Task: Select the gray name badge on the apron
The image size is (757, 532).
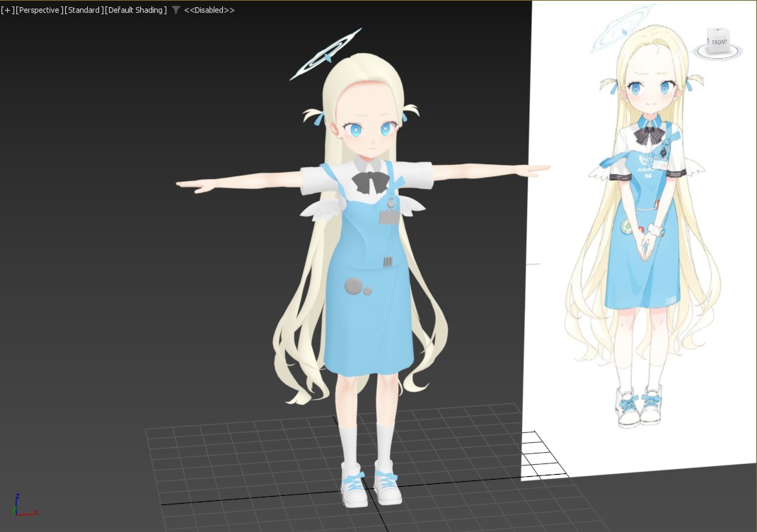Action: pyautogui.click(x=390, y=217)
